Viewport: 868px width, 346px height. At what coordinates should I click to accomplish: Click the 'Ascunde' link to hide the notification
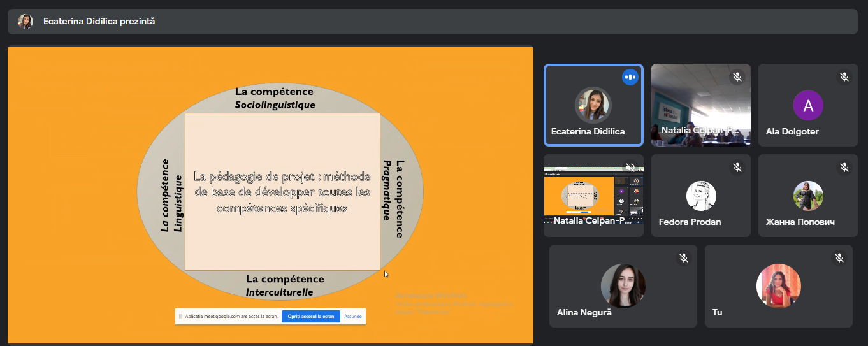click(353, 316)
